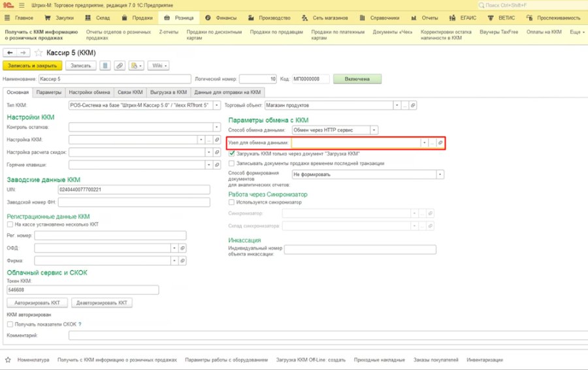Click the paperclip attachments icon

point(120,65)
